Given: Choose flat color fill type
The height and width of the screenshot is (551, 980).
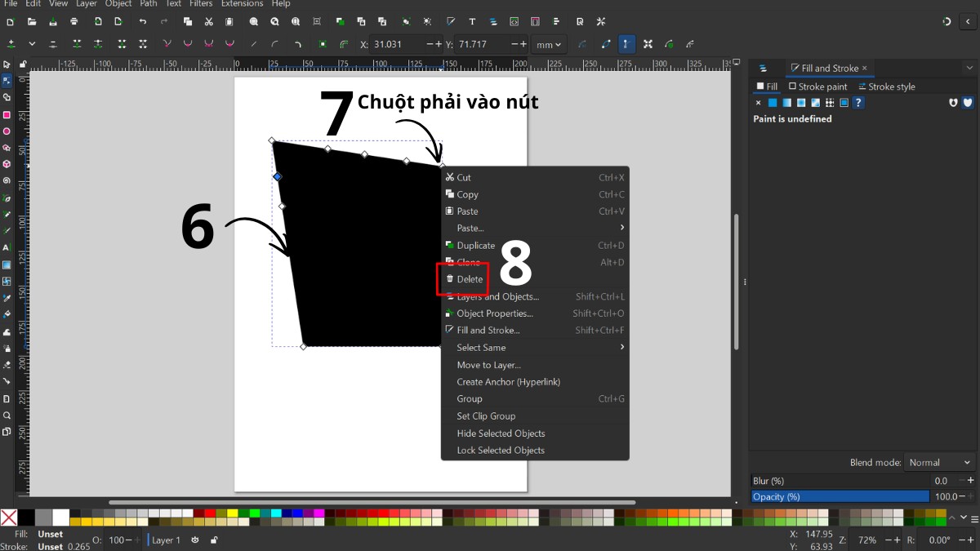Looking at the screenshot, I should click(x=773, y=102).
